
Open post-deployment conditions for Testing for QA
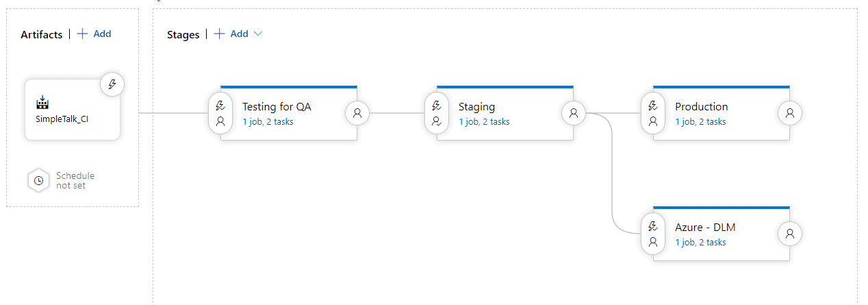pyautogui.click(x=357, y=113)
